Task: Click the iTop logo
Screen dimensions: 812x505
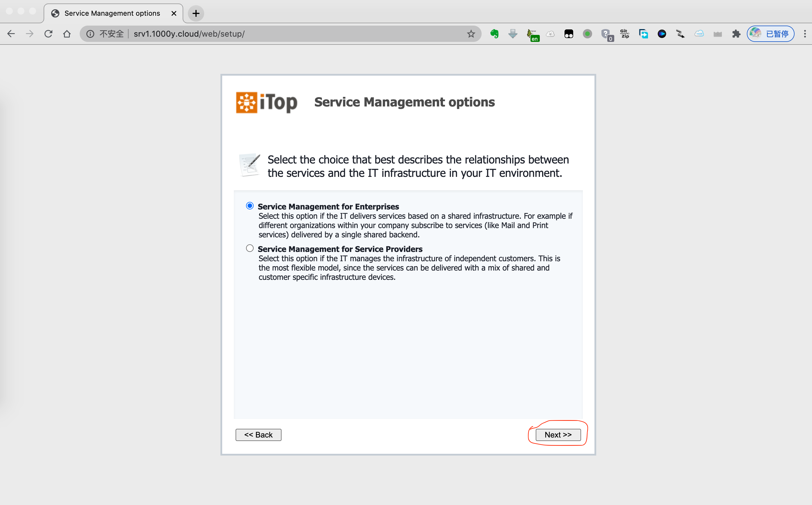Action: pyautogui.click(x=266, y=102)
